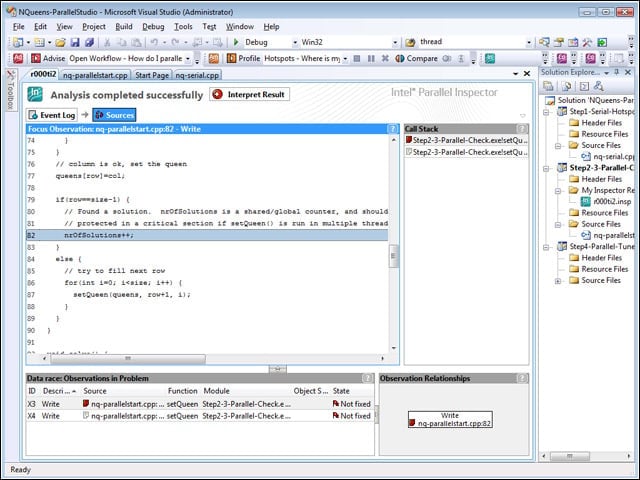Click the red Parallel Advisor icon
640x480 pixels.
[18, 58]
